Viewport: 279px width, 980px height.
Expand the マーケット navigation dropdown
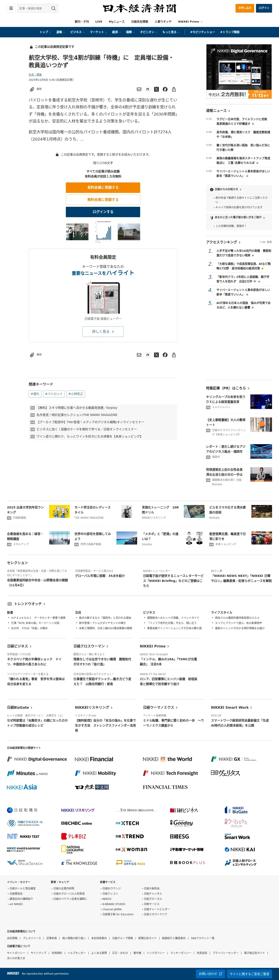[x=98, y=32]
